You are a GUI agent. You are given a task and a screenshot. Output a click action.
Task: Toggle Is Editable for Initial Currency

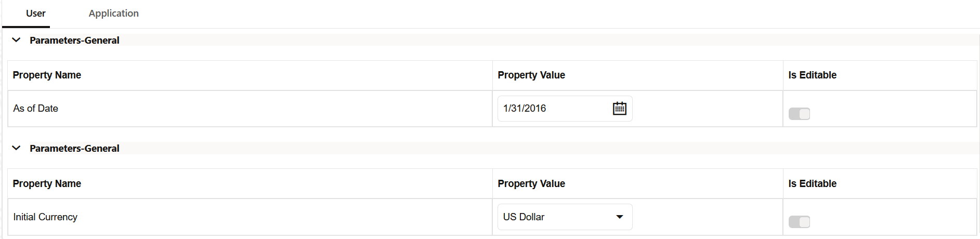pos(799,222)
